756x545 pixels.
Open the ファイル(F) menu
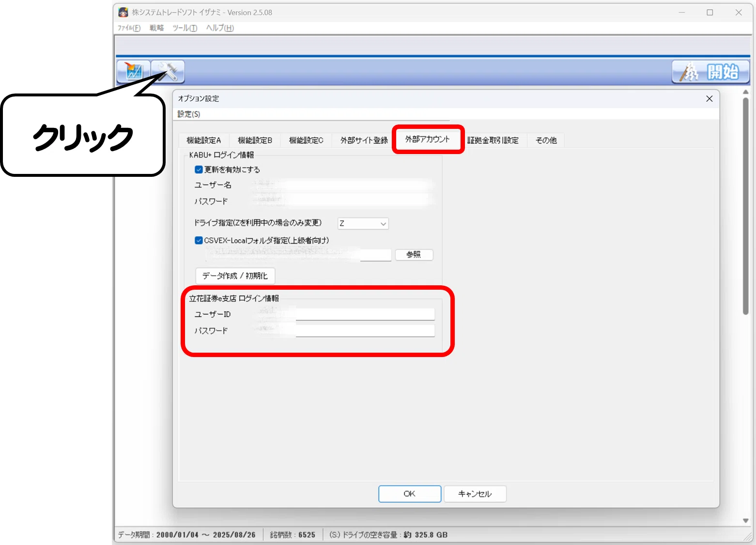point(129,28)
